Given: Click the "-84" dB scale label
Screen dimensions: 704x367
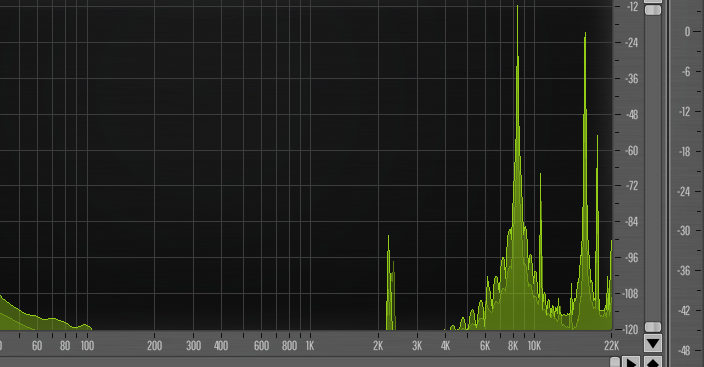Looking at the screenshot, I should [632, 222].
